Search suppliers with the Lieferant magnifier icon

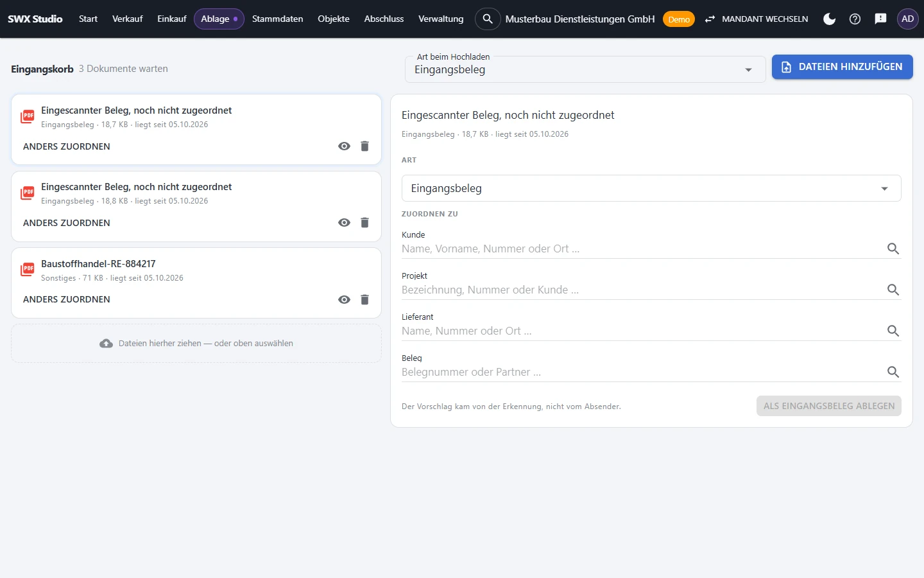click(x=893, y=331)
